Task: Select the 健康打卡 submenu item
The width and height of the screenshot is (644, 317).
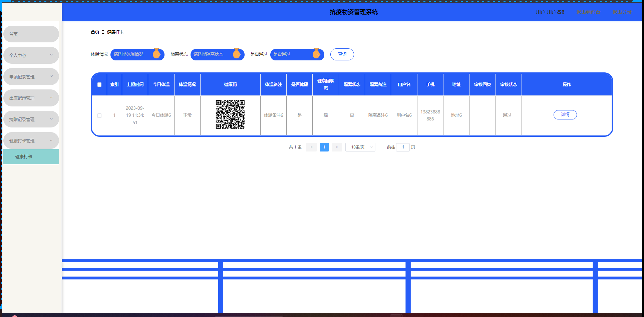Action: 31,156
